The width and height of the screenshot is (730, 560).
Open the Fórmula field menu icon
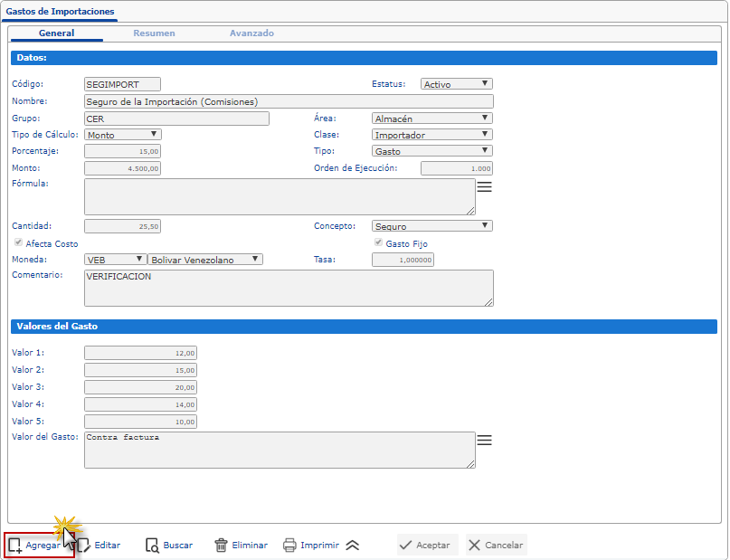[484, 186]
